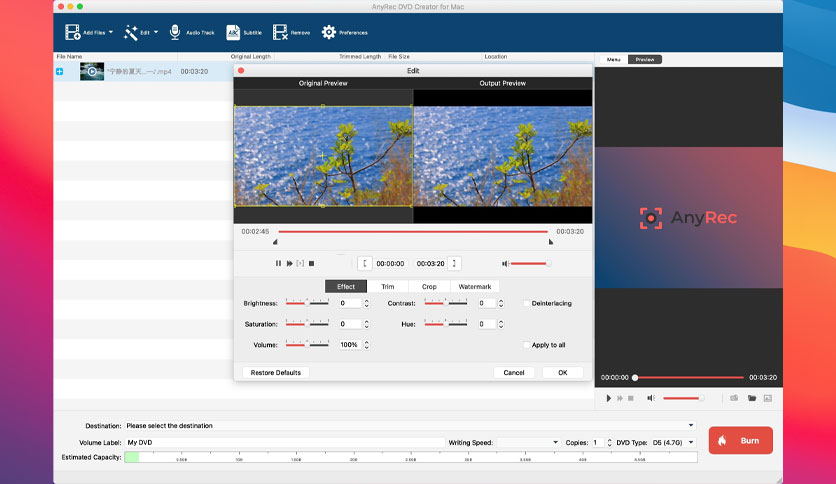836x484 pixels.
Task: Click the Brightness value field
Action: coord(350,303)
